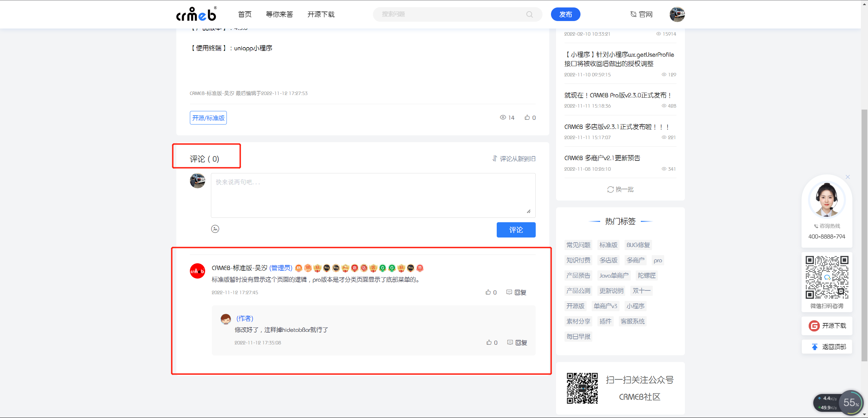Select the 小程序 hot tag
868x418 pixels.
coord(635,306)
